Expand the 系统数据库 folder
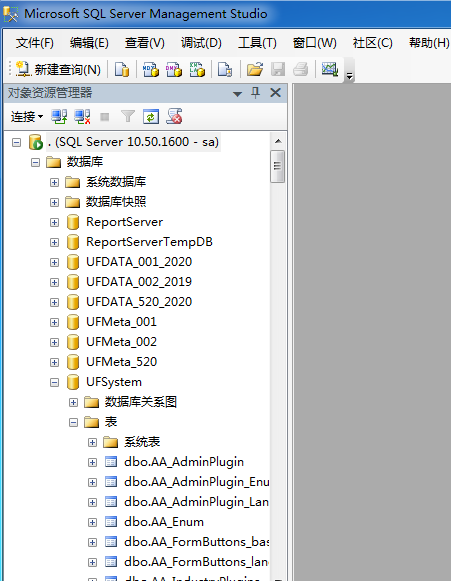 [x=54, y=182]
